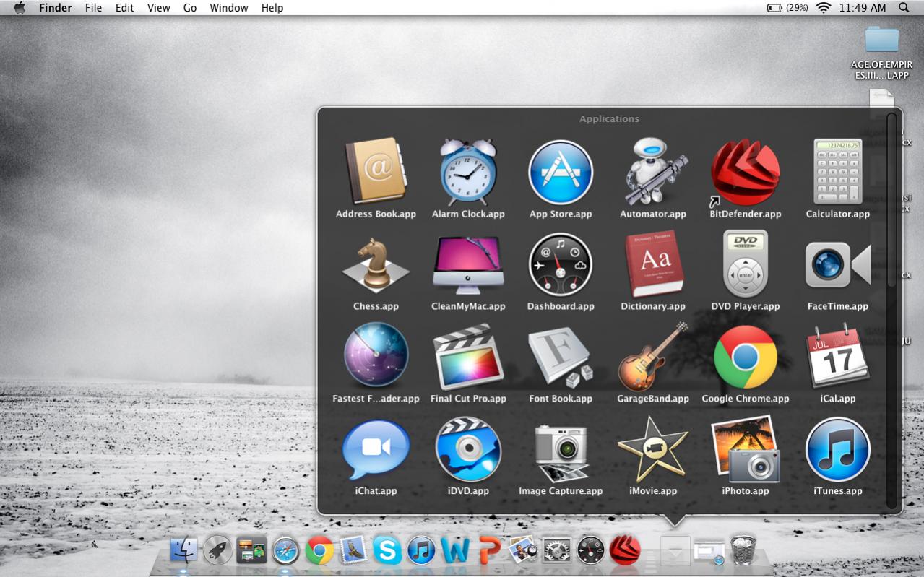Open the Trash in the Dock

click(743, 550)
